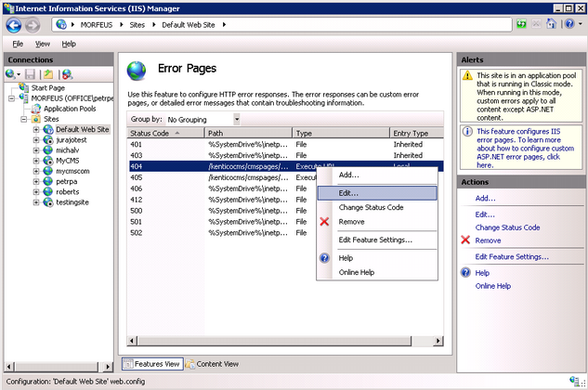Switch to the Content View tab
Image resolution: width=588 pixels, height=390 pixels.
213,364
